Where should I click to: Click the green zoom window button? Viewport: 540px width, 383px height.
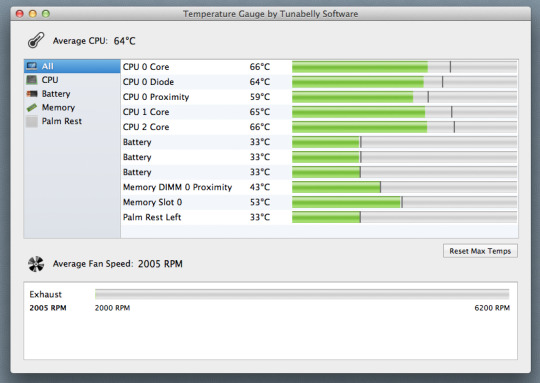tap(45, 14)
